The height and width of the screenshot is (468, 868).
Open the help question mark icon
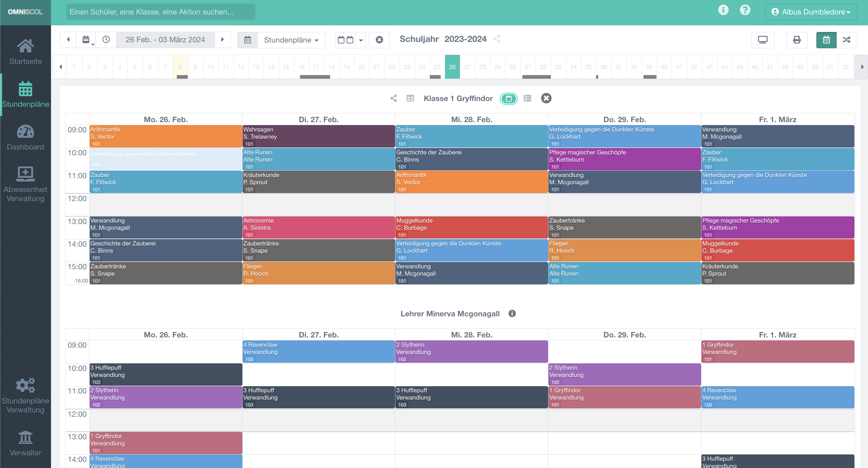(x=745, y=10)
